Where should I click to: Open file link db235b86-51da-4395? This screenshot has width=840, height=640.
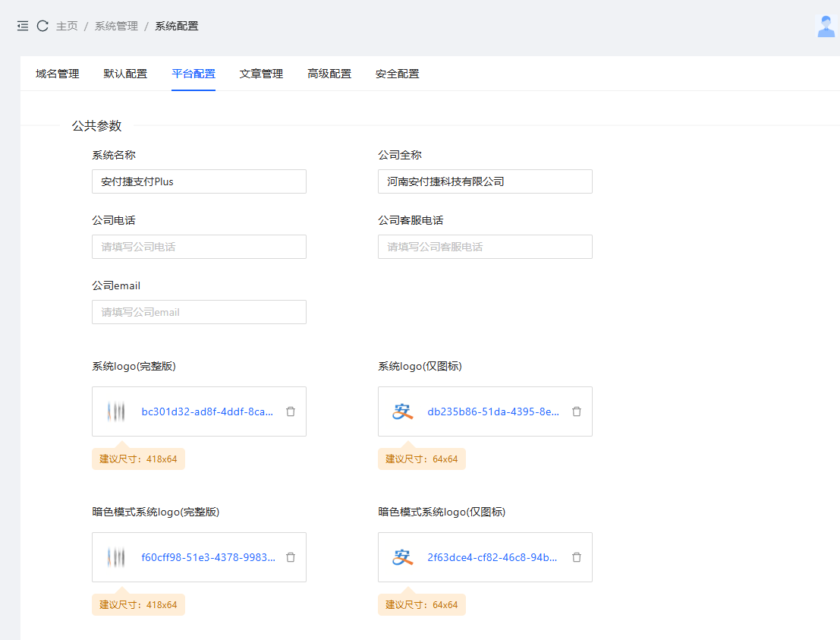(493, 411)
